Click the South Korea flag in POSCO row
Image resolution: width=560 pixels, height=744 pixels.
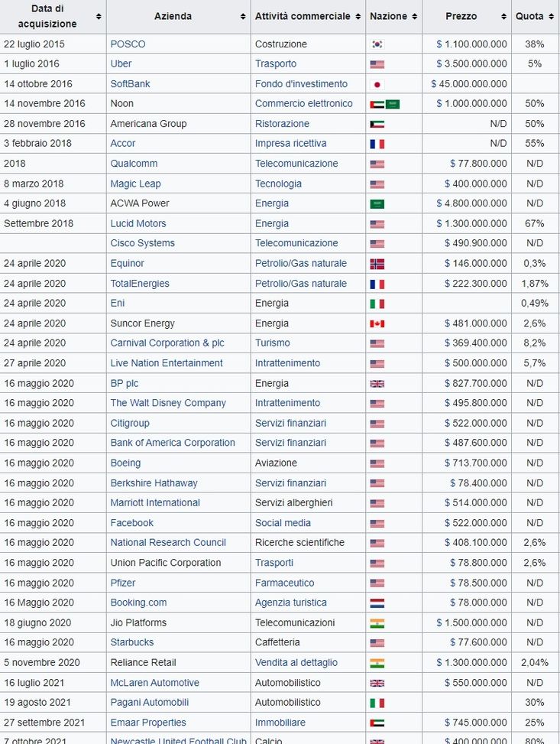(377, 44)
